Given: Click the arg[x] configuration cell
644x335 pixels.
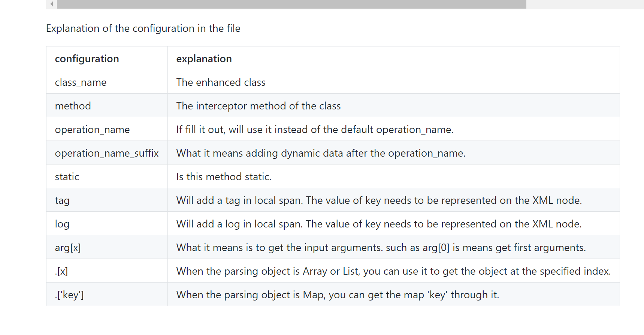Looking at the screenshot, I should [x=107, y=247].
